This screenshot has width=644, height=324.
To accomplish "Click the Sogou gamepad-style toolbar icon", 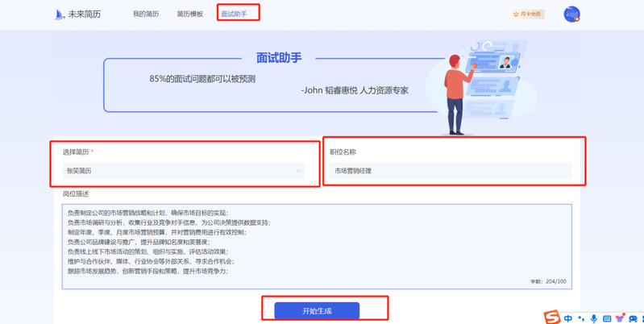I will click(x=633, y=319).
